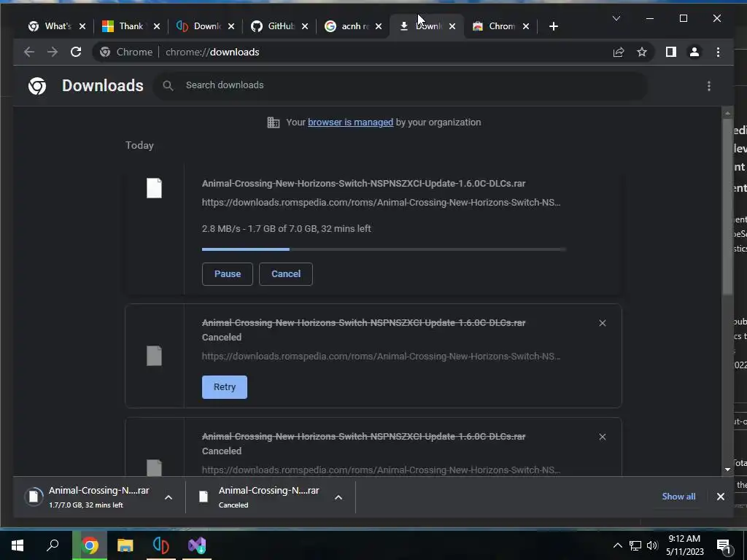Open the notification center icon
Image resolution: width=747 pixels, height=560 pixels.
click(x=724, y=545)
